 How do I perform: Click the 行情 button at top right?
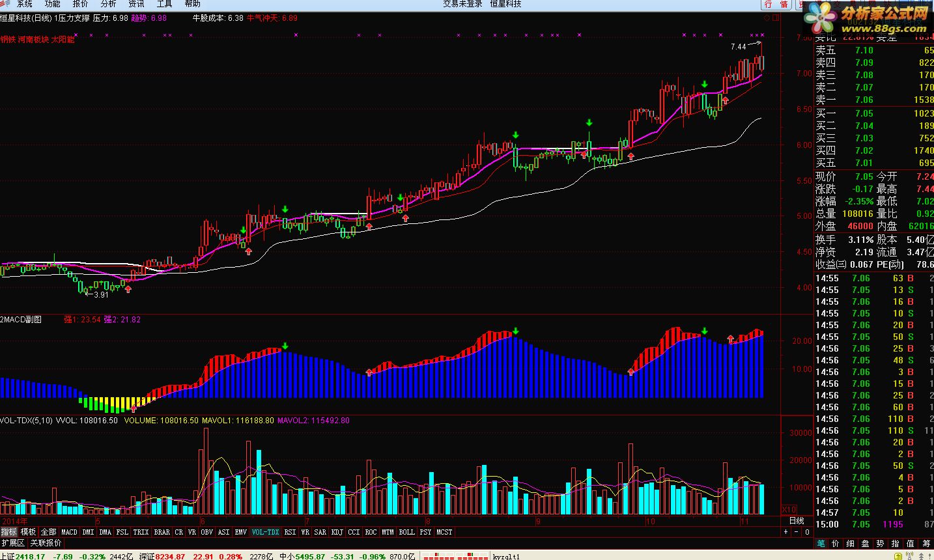pyautogui.click(x=776, y=4)
